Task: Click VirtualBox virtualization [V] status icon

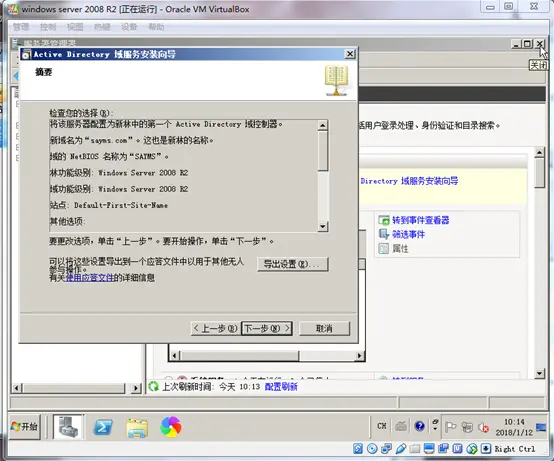Action: [x=458, y=449]
